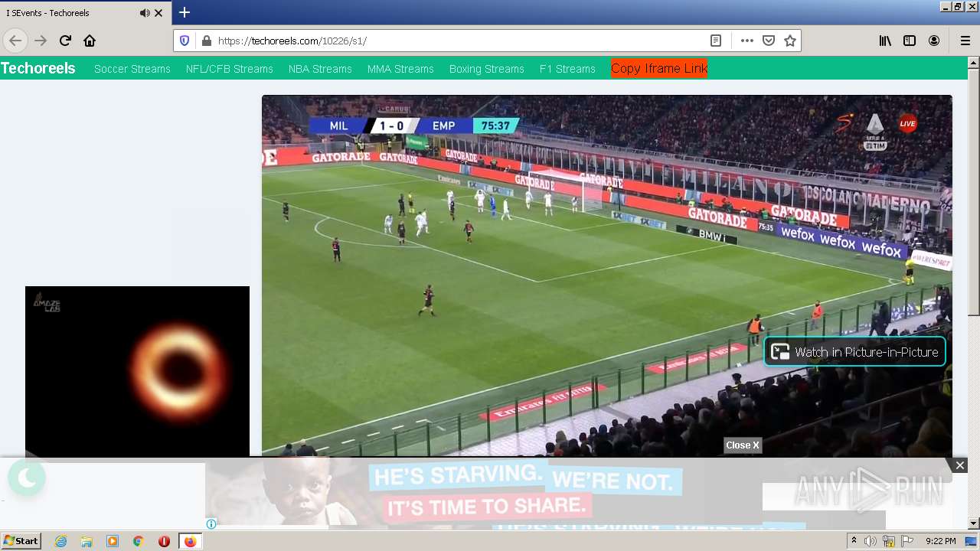Launch Google Chrome from taskbar
The height and width of the screenshot is (551, 980).
pyautogui.click(x=139, y=541)
